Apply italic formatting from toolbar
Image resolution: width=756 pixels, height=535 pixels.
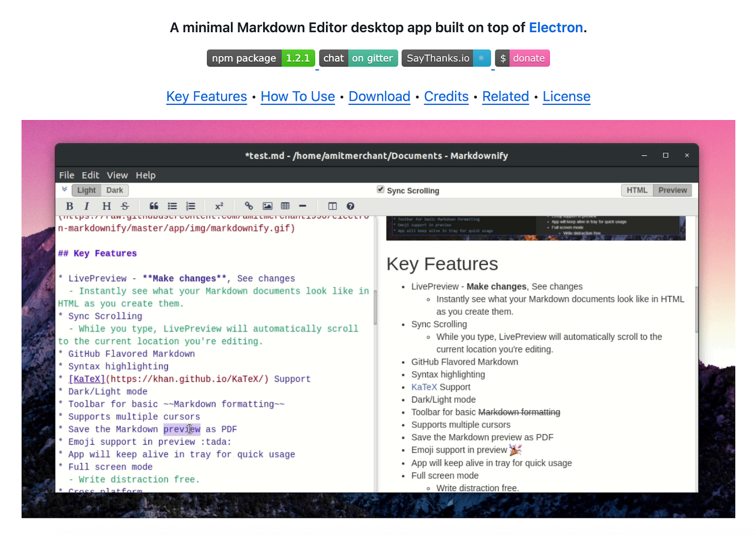click(x=86, y=206)
